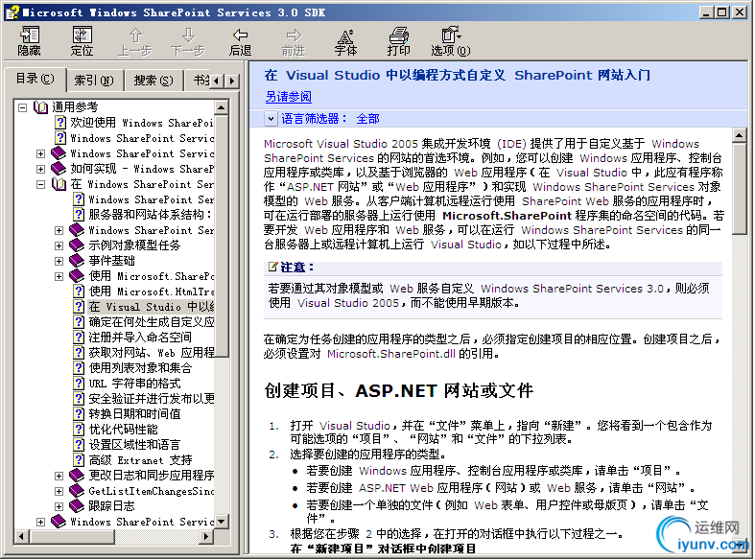
Task: Collapse the 通用参考 root node
Action: tap(22, 107)
